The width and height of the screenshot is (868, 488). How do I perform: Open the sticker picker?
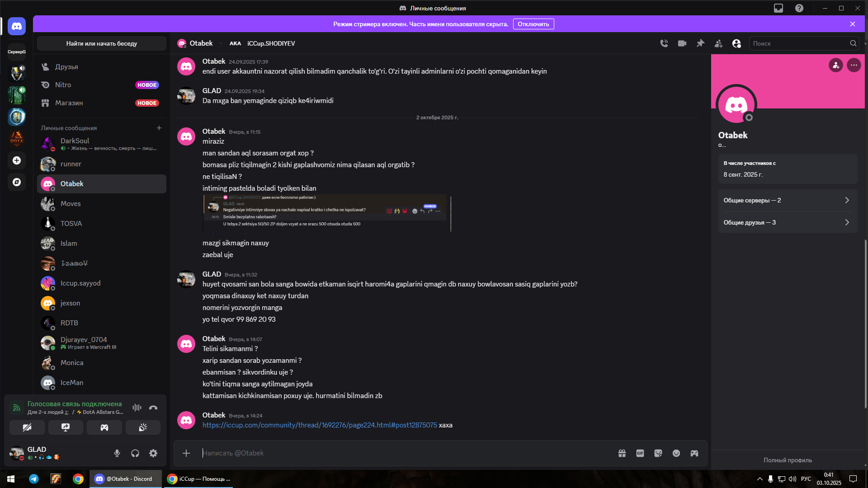point(658,453)
